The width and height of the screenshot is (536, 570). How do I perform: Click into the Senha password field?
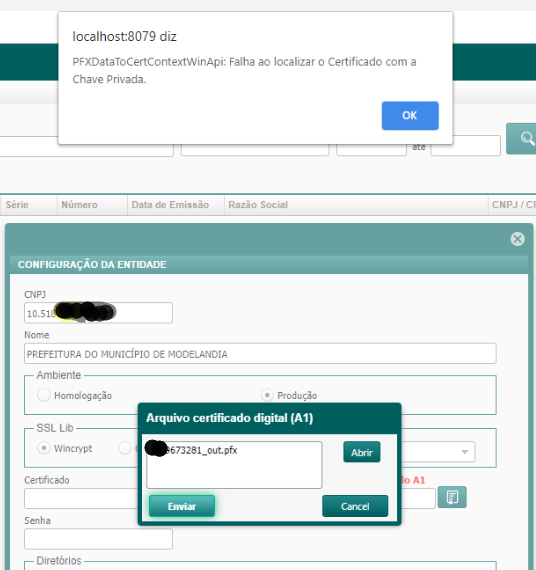[x=98, y=539]
